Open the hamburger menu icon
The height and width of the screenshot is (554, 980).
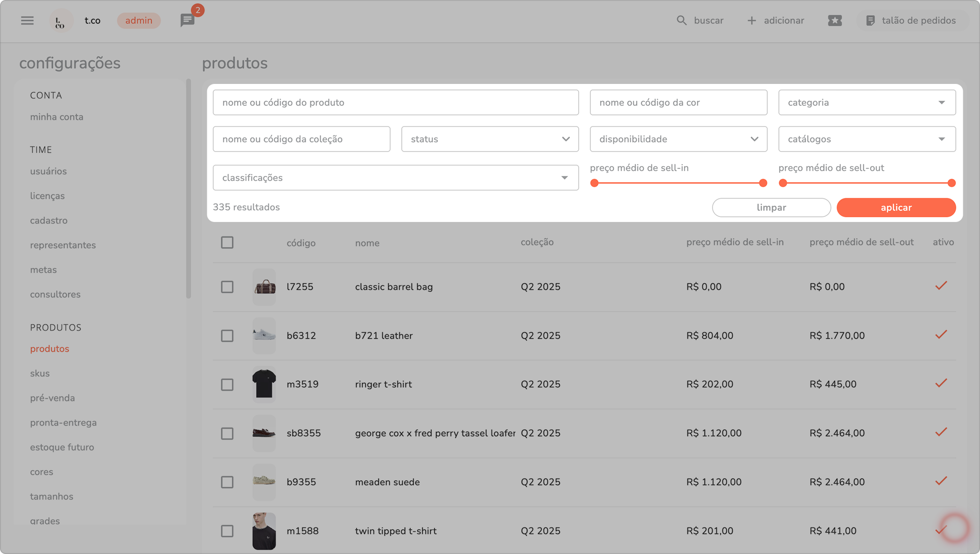[27, 21]
